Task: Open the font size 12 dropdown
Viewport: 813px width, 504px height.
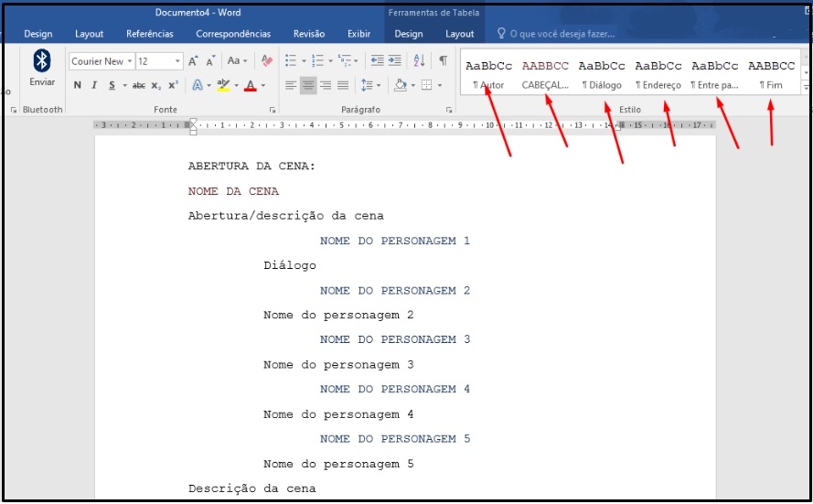Action: tap(177, 61)
